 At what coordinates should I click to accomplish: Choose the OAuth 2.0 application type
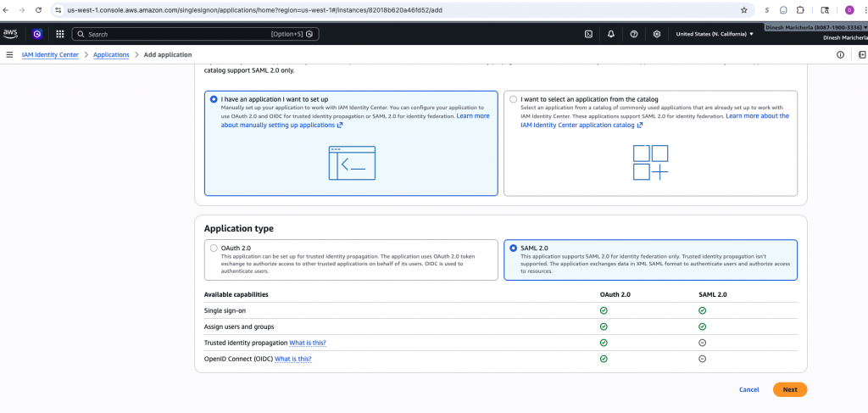[214, 248]
